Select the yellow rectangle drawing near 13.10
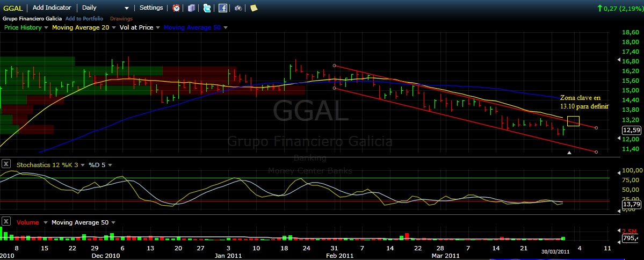Screen dimensions: 644x260 coord(573,121)
